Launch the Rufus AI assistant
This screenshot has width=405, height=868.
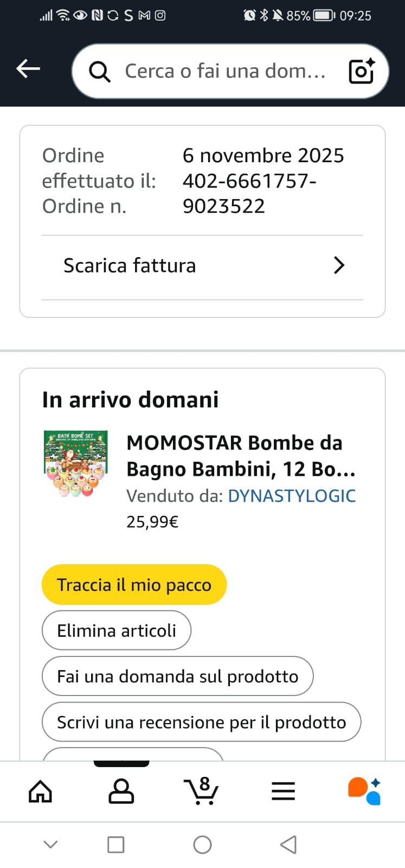tap(364, 792)
